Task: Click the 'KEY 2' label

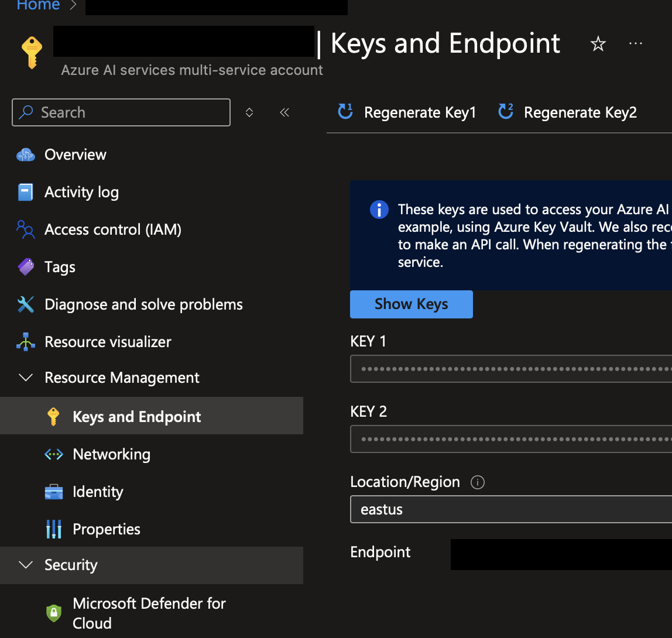Action: click(369, 411)
